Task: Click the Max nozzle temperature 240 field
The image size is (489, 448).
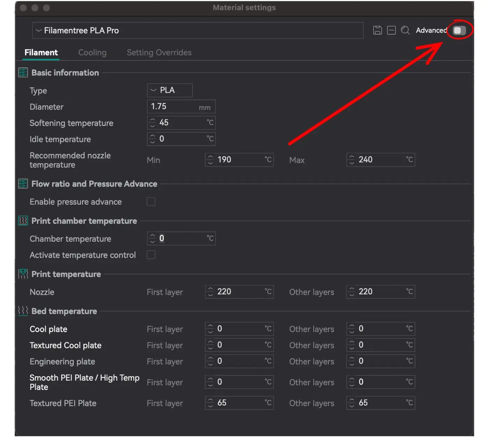Action: (381, 160)
